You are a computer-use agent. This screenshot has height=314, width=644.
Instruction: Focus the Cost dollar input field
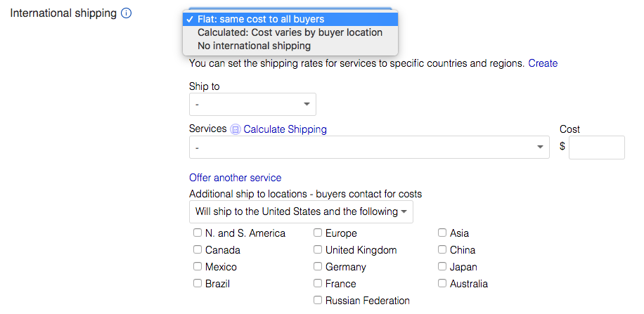pos(597,148)
